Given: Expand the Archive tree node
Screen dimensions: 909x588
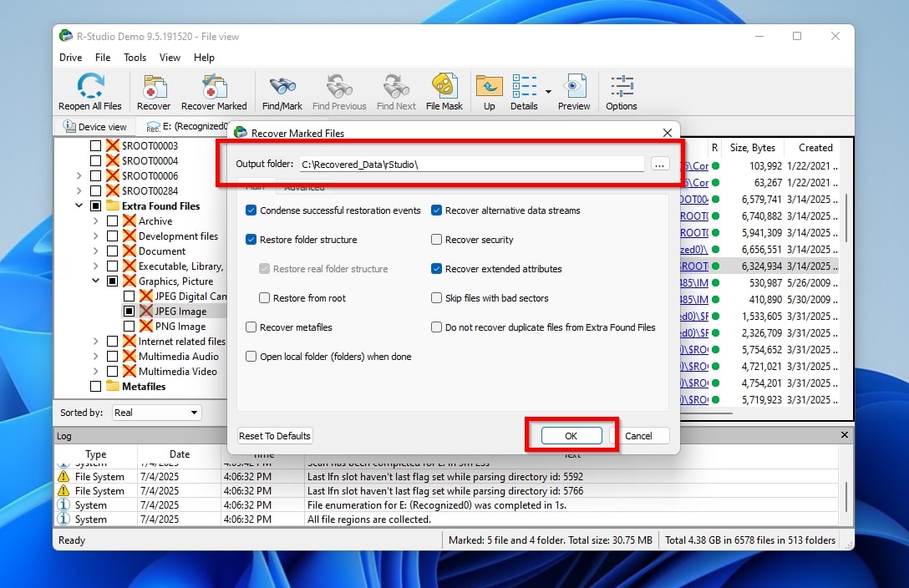Looking at the screenshot, I should (95, 220).
